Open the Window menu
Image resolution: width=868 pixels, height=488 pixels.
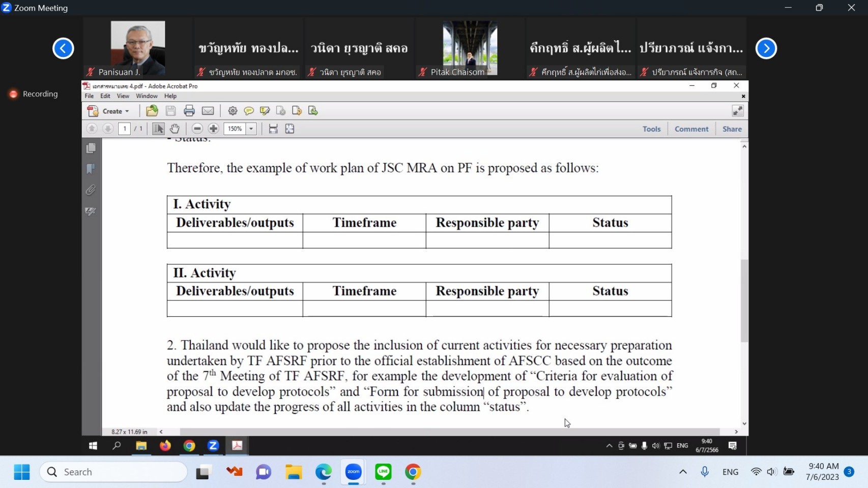click(x=147, y=96)
